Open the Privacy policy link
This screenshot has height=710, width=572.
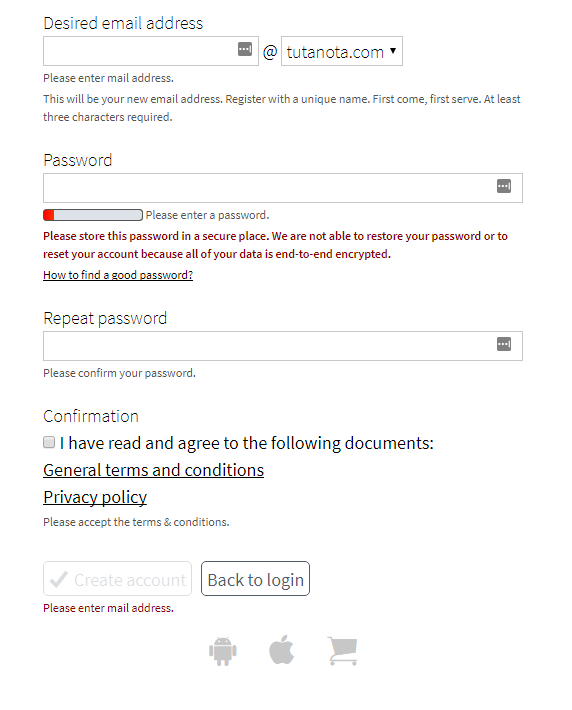click(95, 497)
